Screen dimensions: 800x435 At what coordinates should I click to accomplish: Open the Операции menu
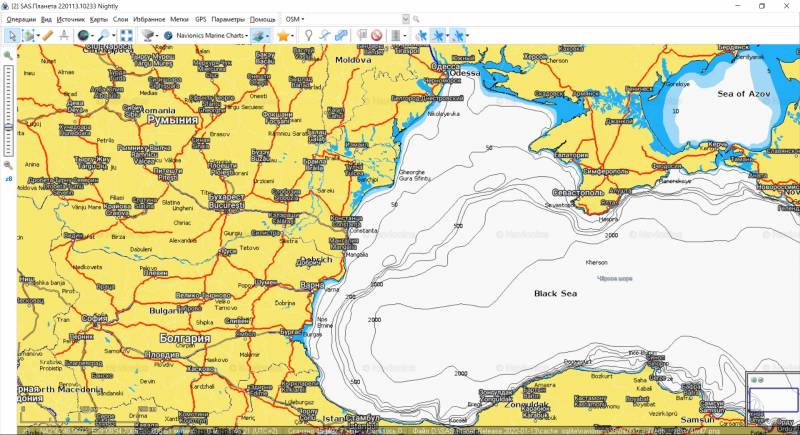20,19
